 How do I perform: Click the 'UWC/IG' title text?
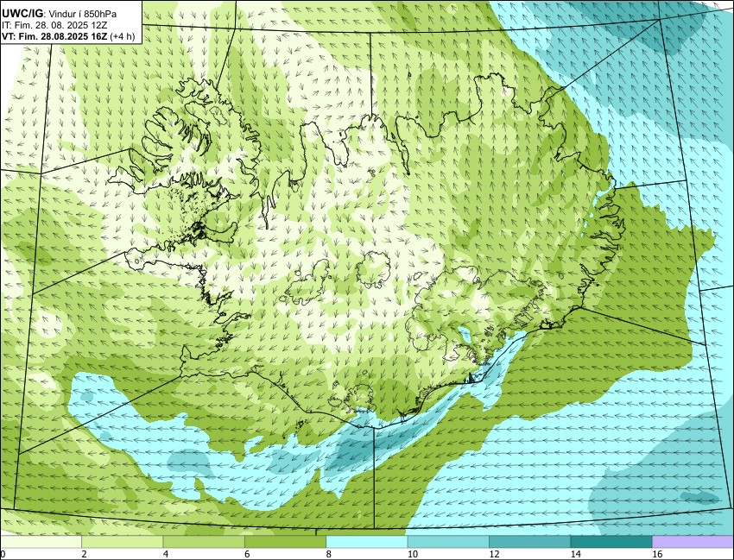pyautogui.click(x=22, y=14)
